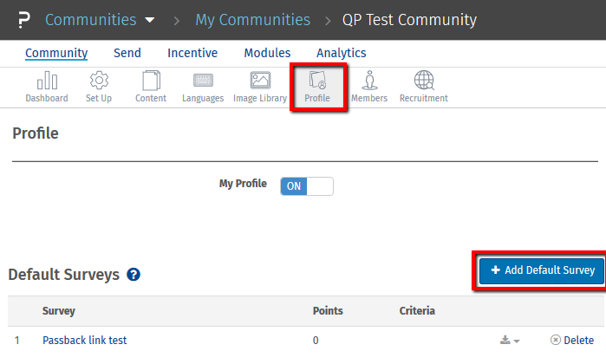Screen dimensions: 606x364
Task: Switch to the Send tab
Action: 127,53
